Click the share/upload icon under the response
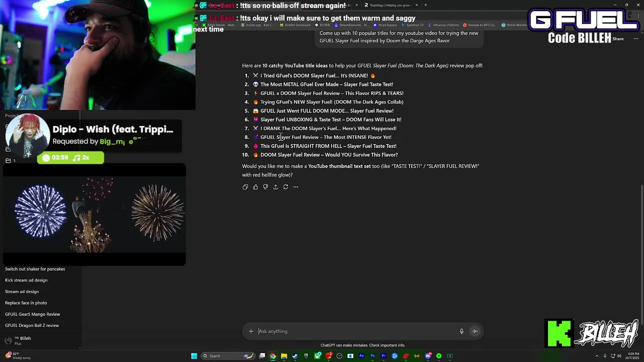644x362 pixels. [275, 187]
